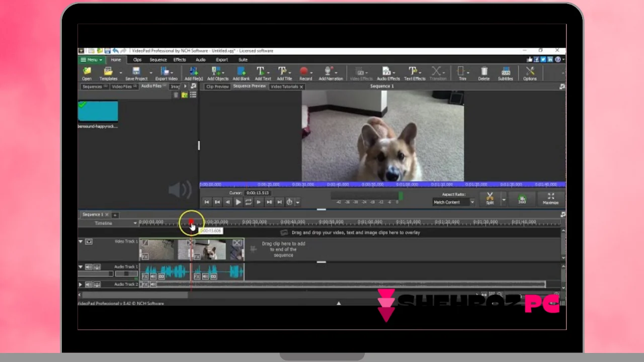644x362 pixels.
Task: Switch to the Export ribbon tab
Action: [222, 60]
